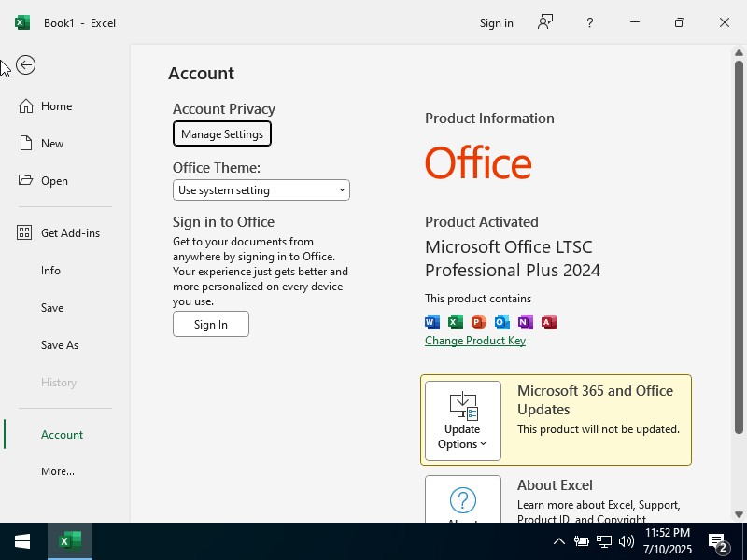This screenshot has height=560, width=747.
Task: Click the Office logo wordmark
Action: pos(478,162)
